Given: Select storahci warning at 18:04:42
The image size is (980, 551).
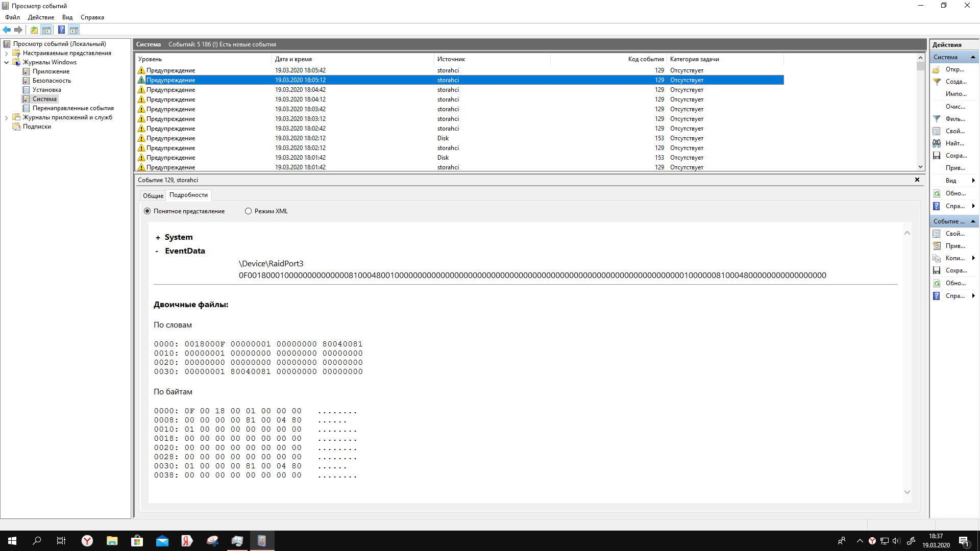Looking at the screenshot, I should [x=459, y=90].
